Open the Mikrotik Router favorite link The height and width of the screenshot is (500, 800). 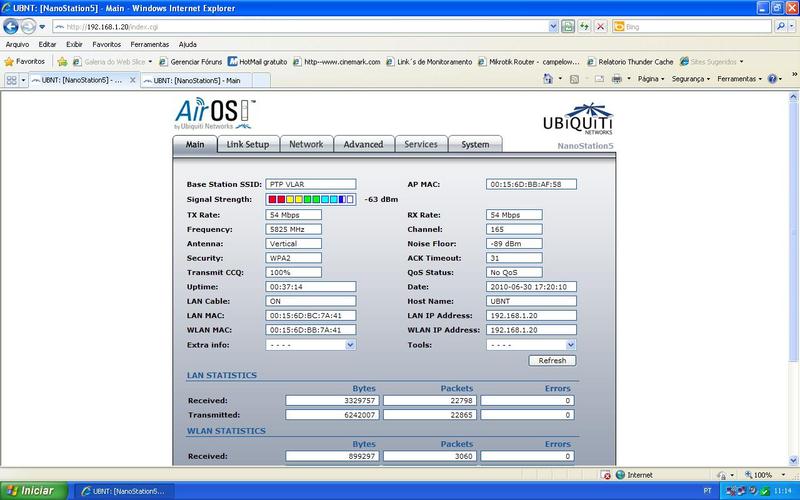[529, 62]
